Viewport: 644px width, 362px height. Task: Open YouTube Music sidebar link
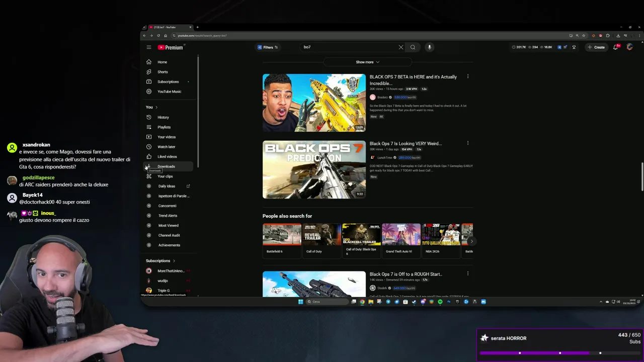click(x=169, y=92)
